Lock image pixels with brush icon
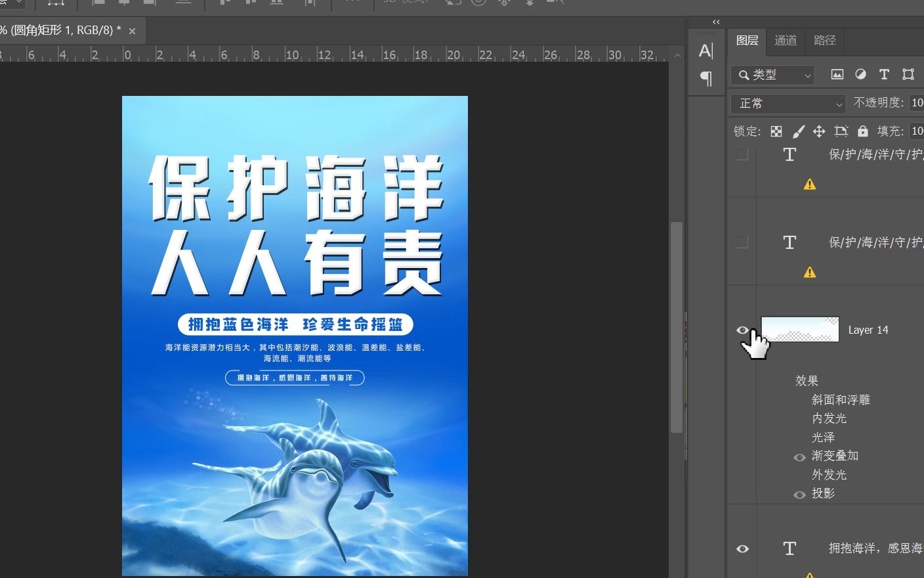The height and width of the screenshot is (578, 924). point(798,131)
